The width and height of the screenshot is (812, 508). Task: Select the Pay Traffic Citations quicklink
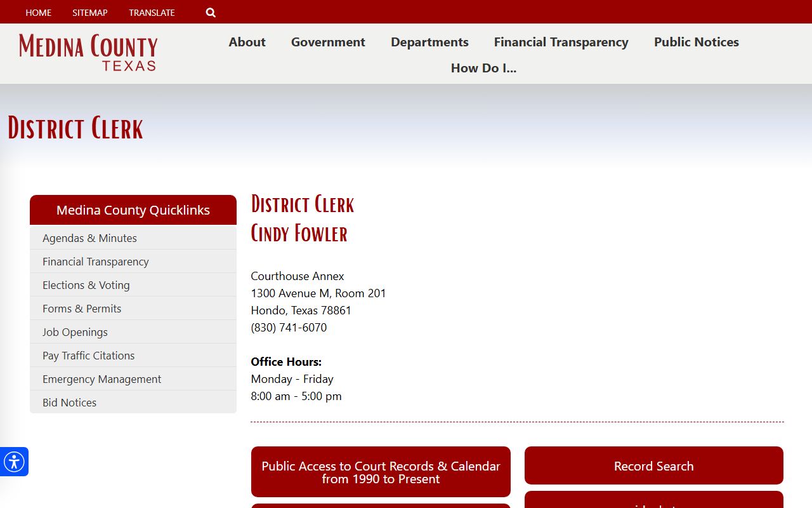89,356
